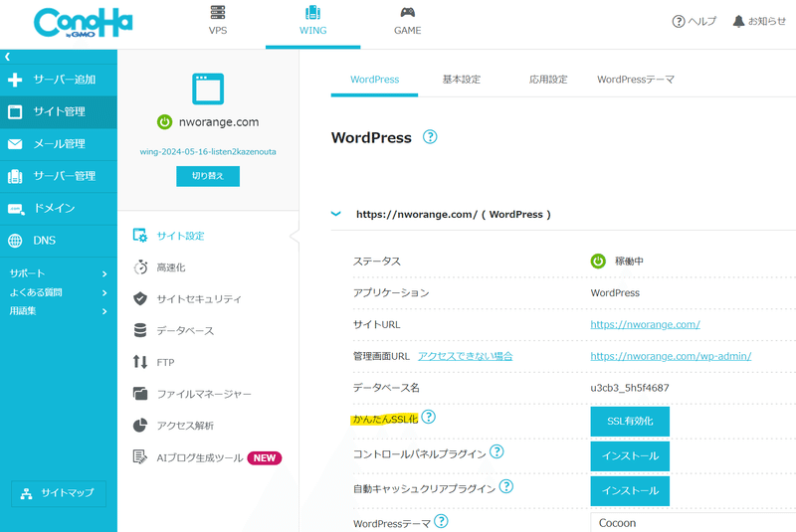The image size is (796, 532).
Task: Open the wp-admin 管理画面URL link
Action: click(671, 357)
